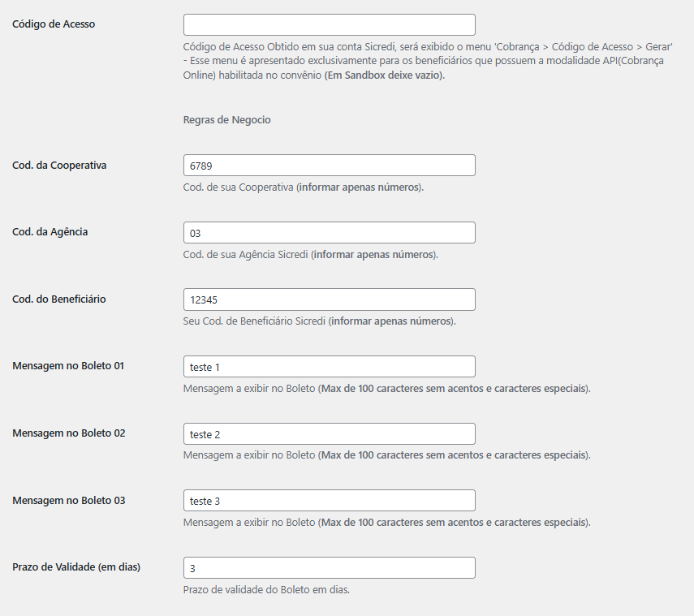Click the 'Mensagem no Boleto 01' label
Screen dimensions: 694x616
coord(68,366)
